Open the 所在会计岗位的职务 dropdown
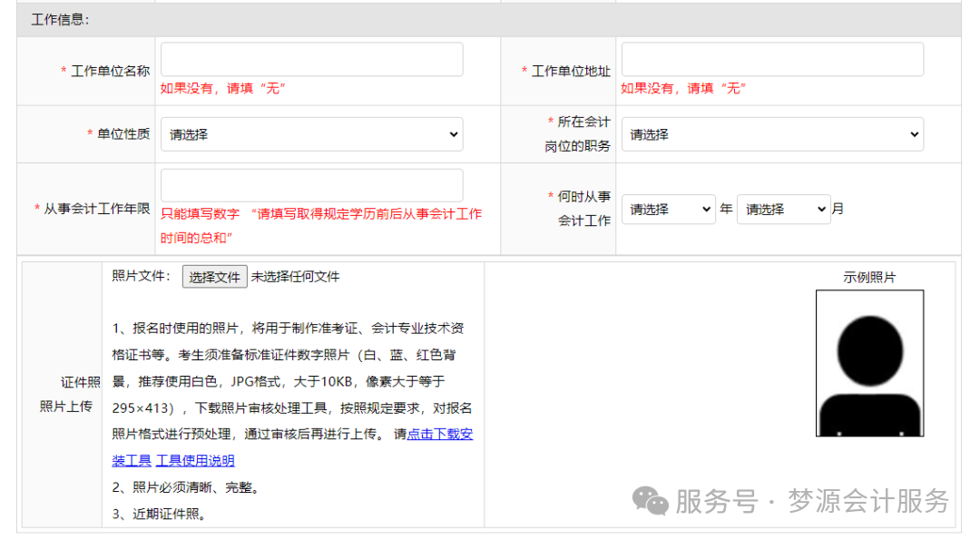Image resolution: width=980 pixels, height=540 pixels. point(771,133)
